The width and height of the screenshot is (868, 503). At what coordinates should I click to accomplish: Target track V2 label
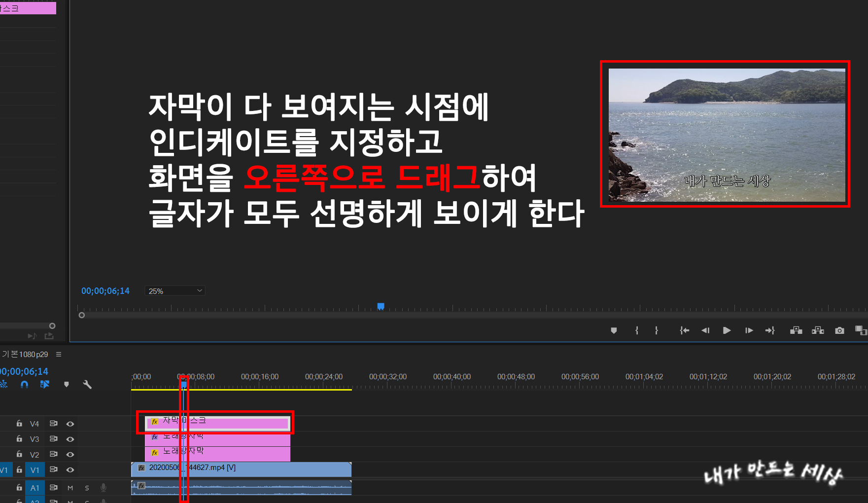35,454
